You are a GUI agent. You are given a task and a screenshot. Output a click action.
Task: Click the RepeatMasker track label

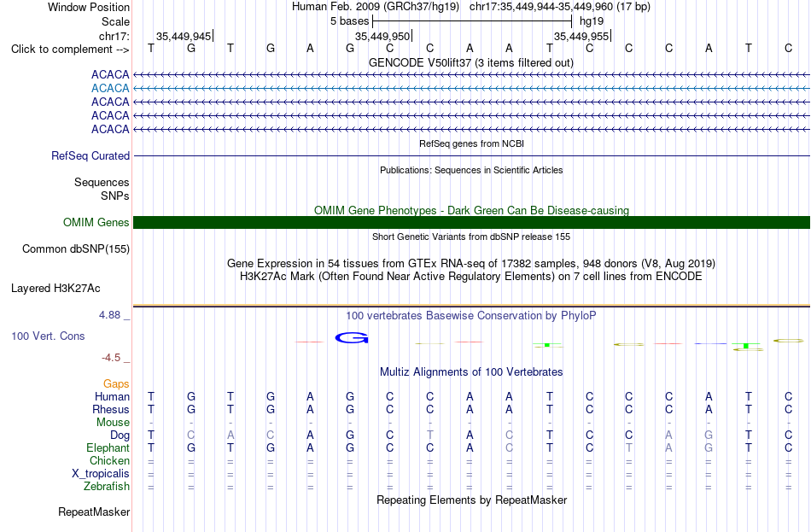[x=94, y=512]
